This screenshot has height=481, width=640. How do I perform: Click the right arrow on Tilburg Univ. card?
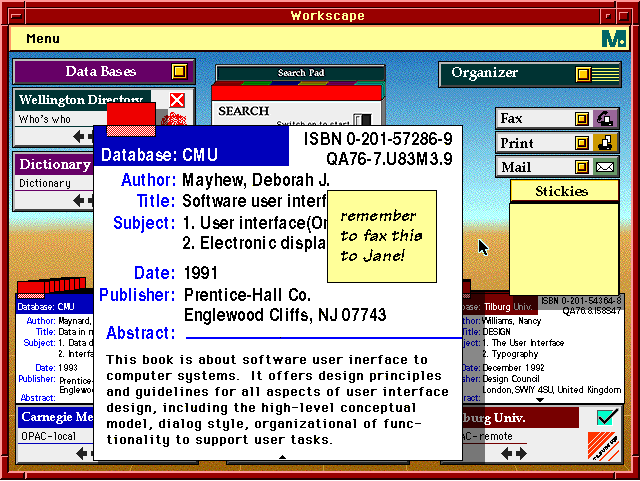coord(521,453)
